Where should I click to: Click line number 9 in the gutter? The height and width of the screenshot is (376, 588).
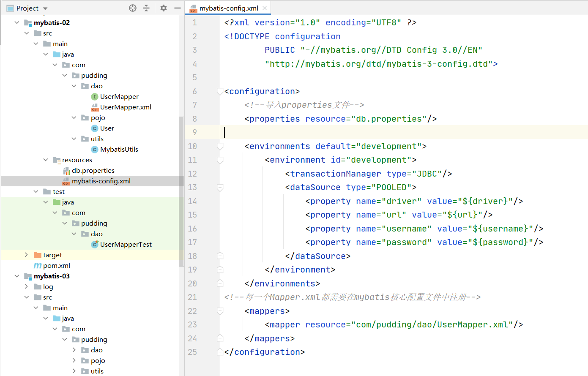194,132
